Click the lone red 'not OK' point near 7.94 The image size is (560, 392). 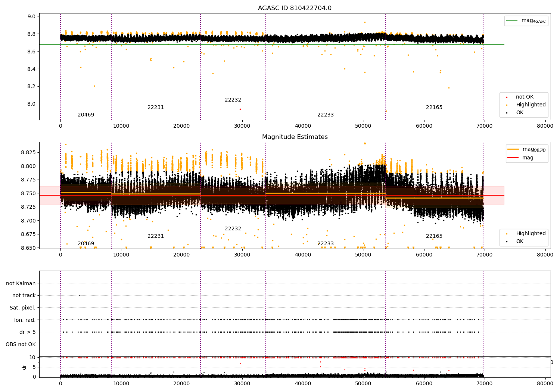click(x=240, y=109)
